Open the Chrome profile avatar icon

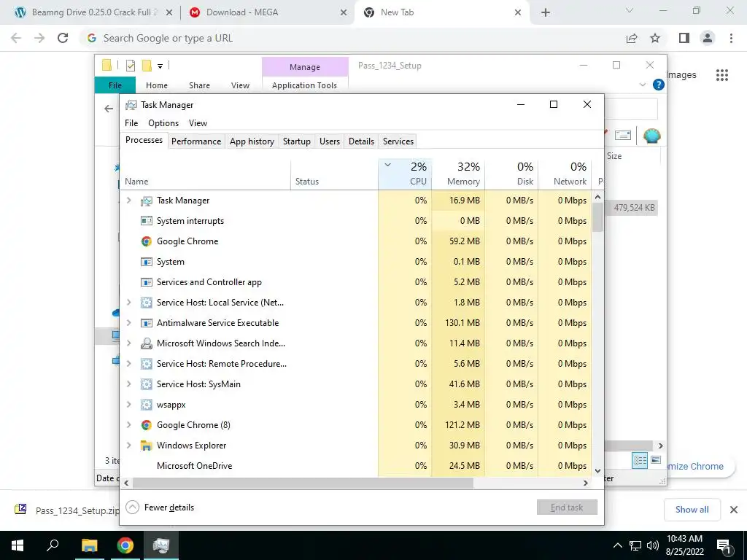(x=708, y=38)
